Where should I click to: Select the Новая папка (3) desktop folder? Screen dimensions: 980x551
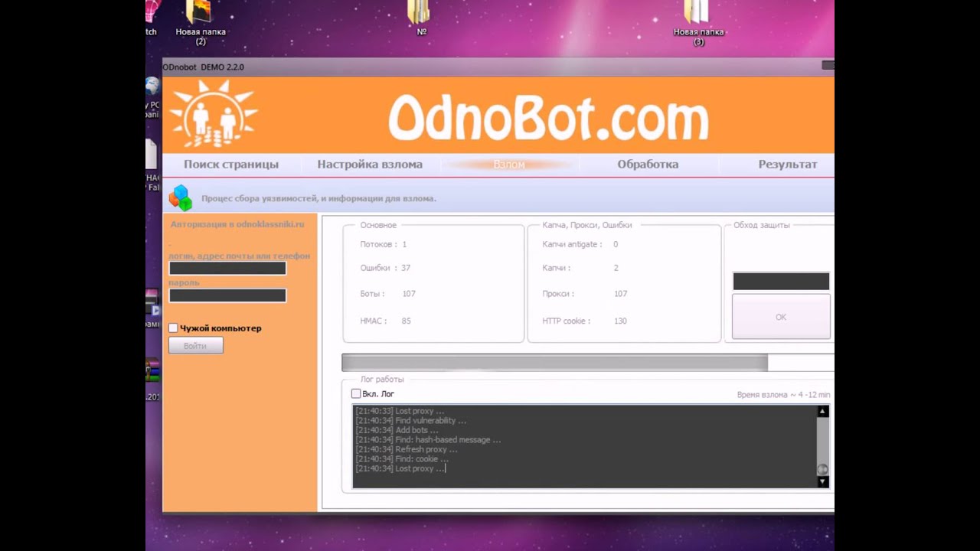point(698,23)
